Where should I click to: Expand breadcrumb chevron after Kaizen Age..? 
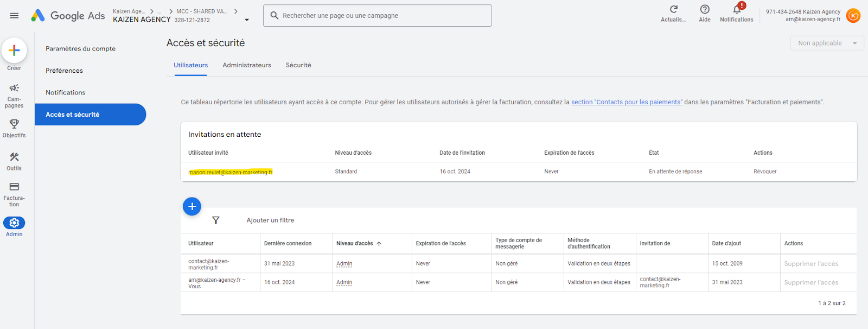click(152, 11)
